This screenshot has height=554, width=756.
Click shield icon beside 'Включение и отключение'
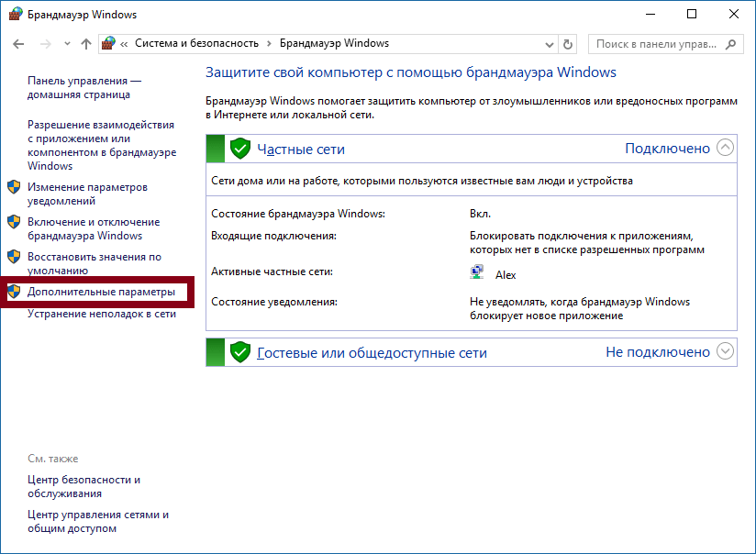click(14, 222)
